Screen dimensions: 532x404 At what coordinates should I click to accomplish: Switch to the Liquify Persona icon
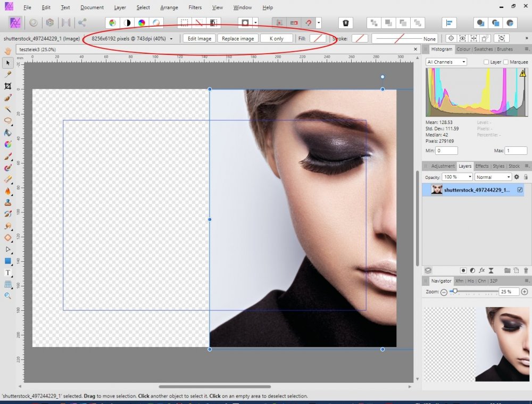(x=34, y=23)
